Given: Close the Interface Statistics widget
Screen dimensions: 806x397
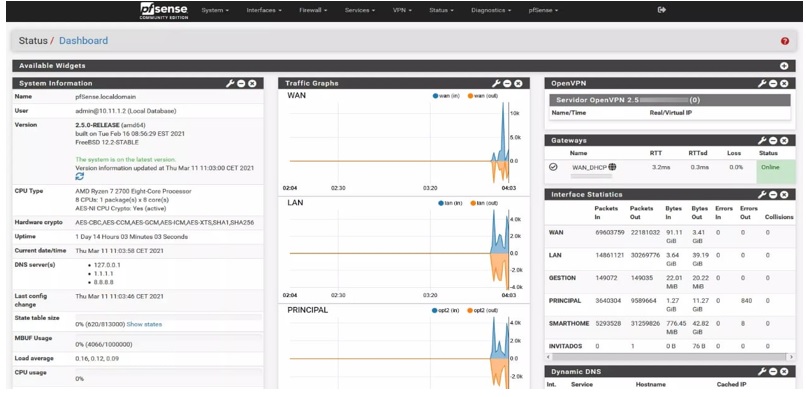Looking at the screenshot, I should [x=784, y=194].
